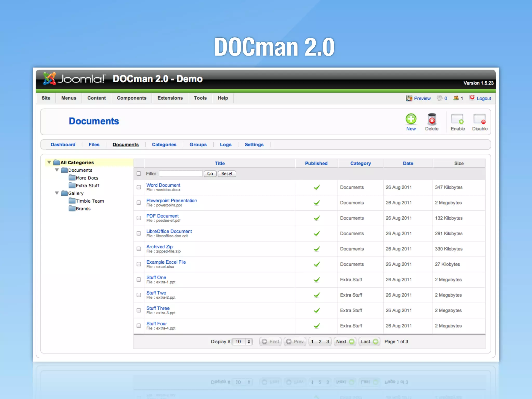The image size is (532, 399).
Task: Click the Extra Stuff folder icon
Action: [72, 185]
